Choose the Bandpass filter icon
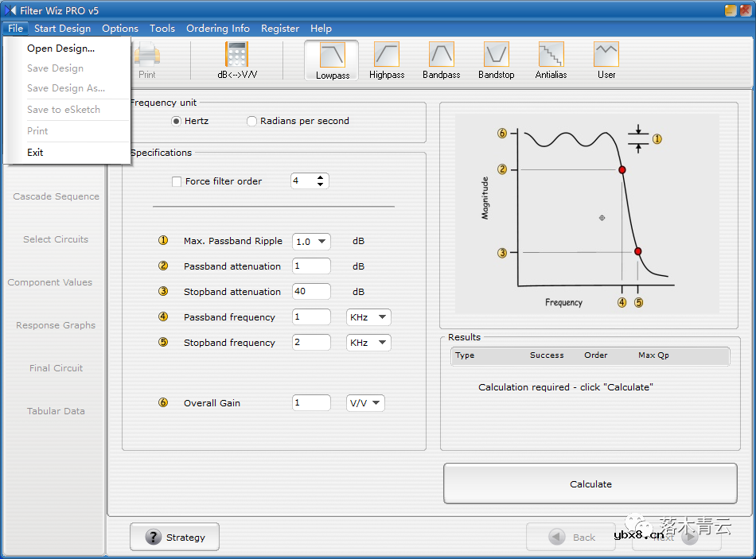This screenshot has height=559, width=756. point(442,60)
